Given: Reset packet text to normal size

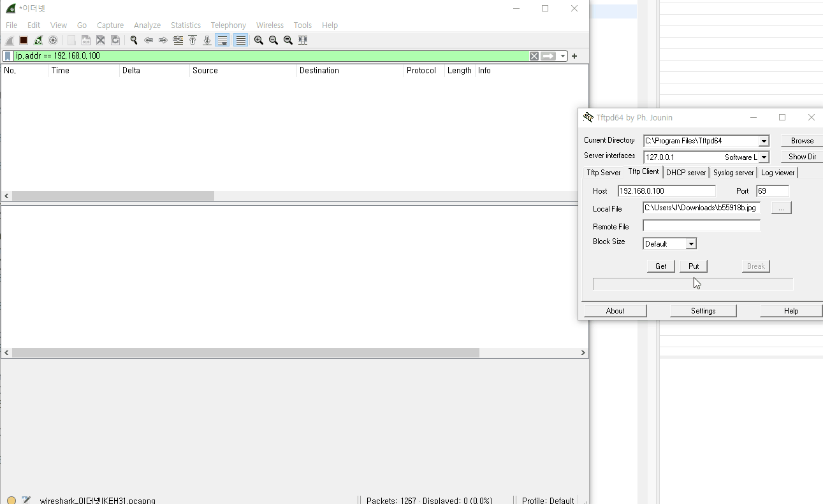Looking at the screenshot, I should [x=288, y=40].
